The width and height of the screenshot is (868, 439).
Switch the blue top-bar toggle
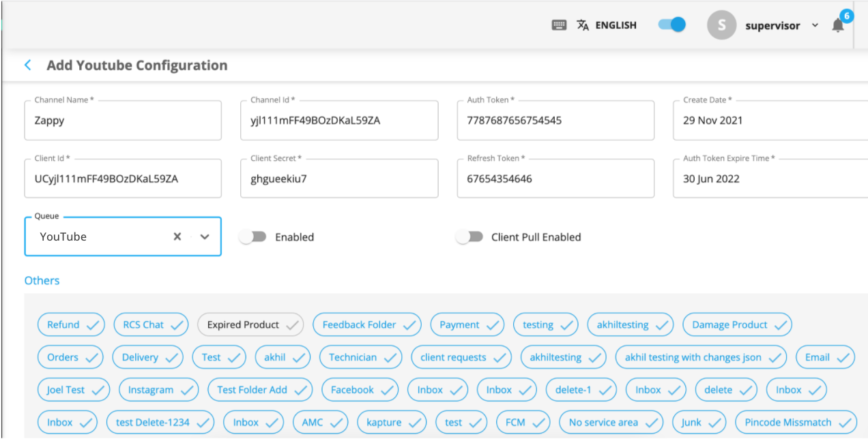671,25
